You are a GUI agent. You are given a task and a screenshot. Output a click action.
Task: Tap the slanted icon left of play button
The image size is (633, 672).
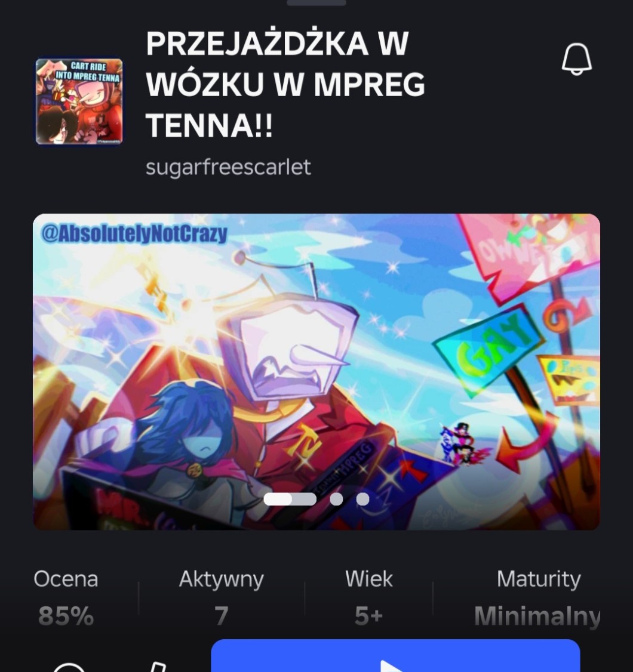tap(158, 667)
